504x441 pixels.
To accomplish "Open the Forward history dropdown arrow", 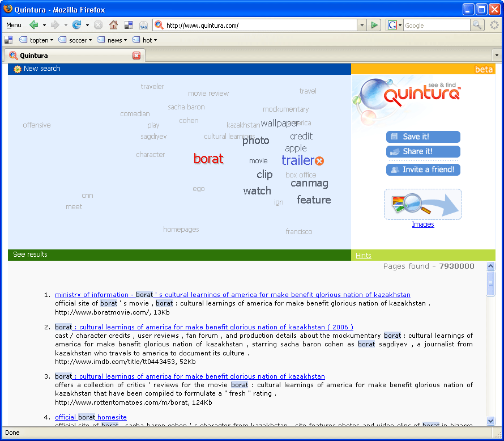I will pyautogui.click(x=66, y=25).
